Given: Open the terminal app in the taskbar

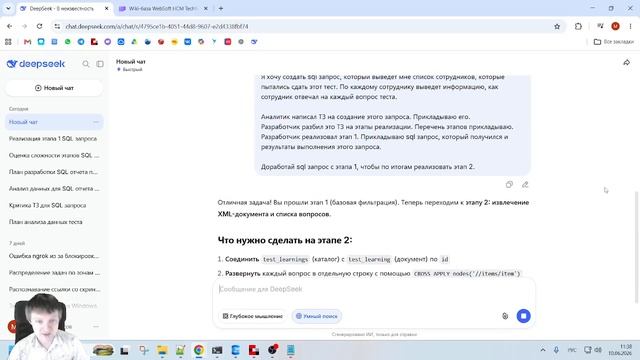Looking at the screenshot, I should (217, 350).
